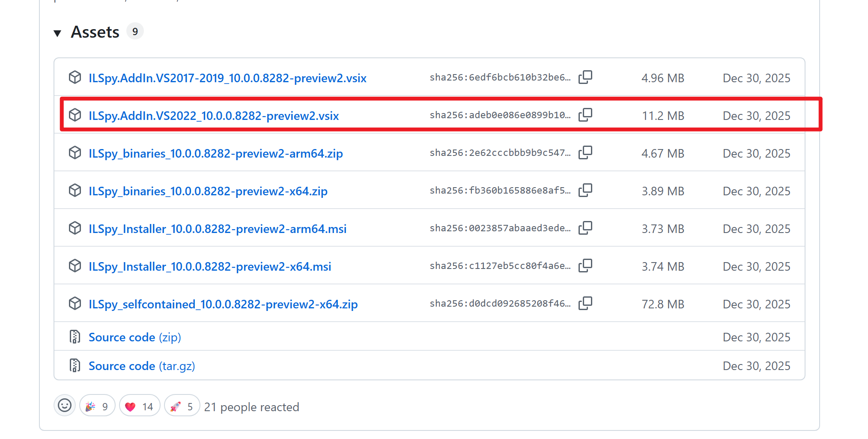Click the '21 people reacted' text
This screenshot has height=439, width=868.
coord(251,407)
